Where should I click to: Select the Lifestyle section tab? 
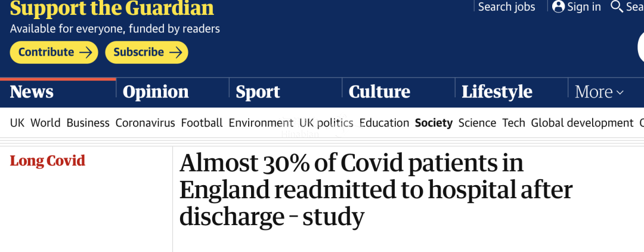pyautogui.click(x=497, y=92)
